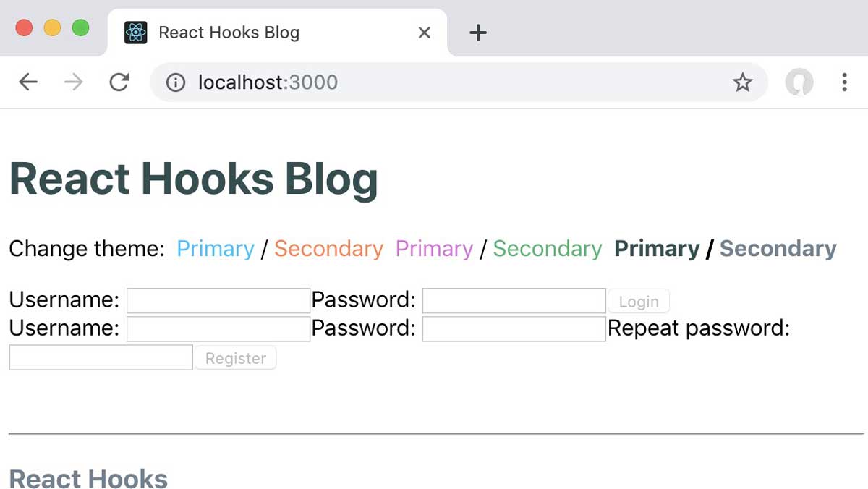Open the Chrome three-dot menu
The image size is (868, 489).
point(844,82)
